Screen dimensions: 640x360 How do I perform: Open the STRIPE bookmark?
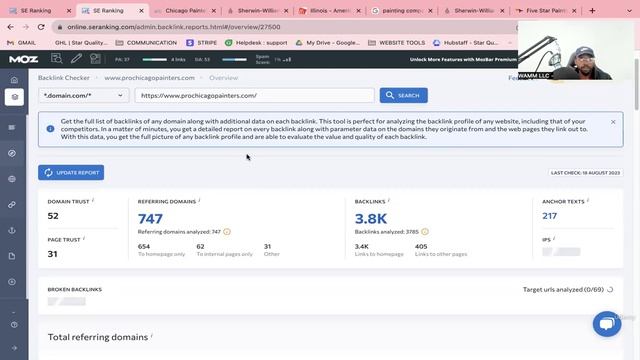pos(202,42)
